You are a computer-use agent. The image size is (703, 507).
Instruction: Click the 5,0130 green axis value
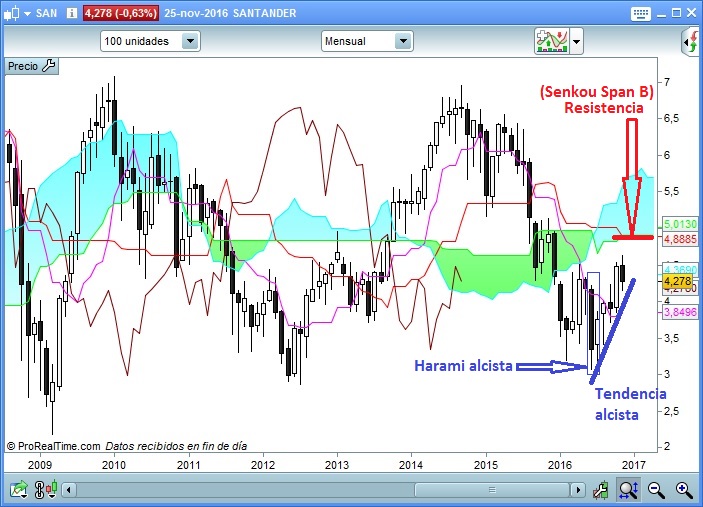[x=680, y=224]
